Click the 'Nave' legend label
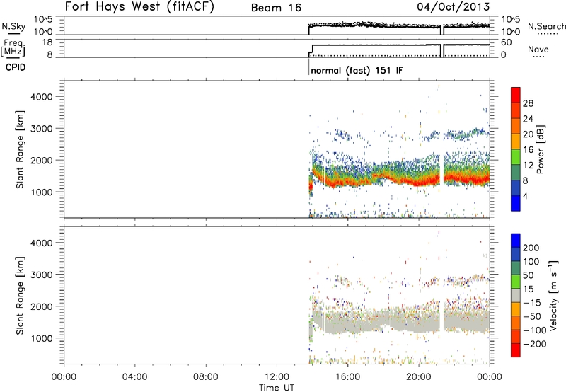This screenshot has height=392, width=566. pyautogui.click(x=538, y=50)
